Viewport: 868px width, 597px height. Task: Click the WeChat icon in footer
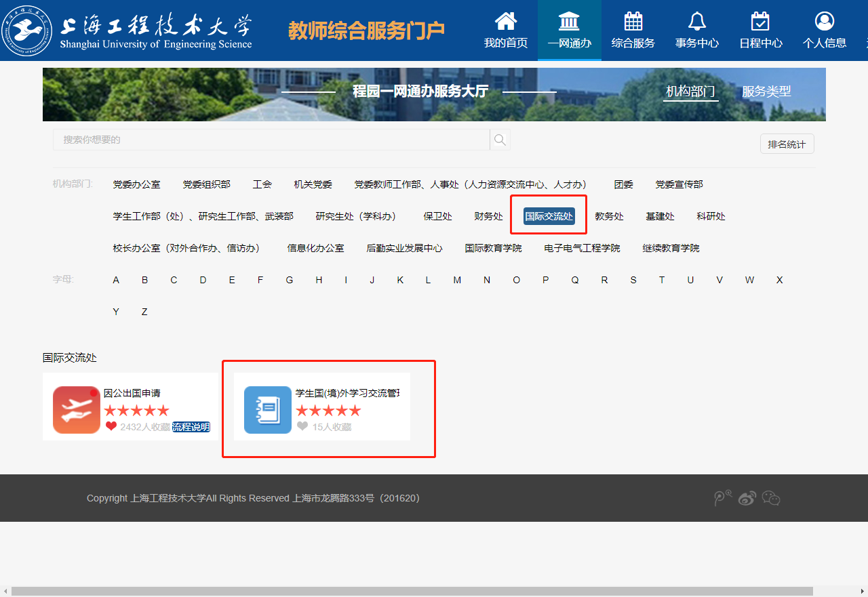[x=771, y=498]
